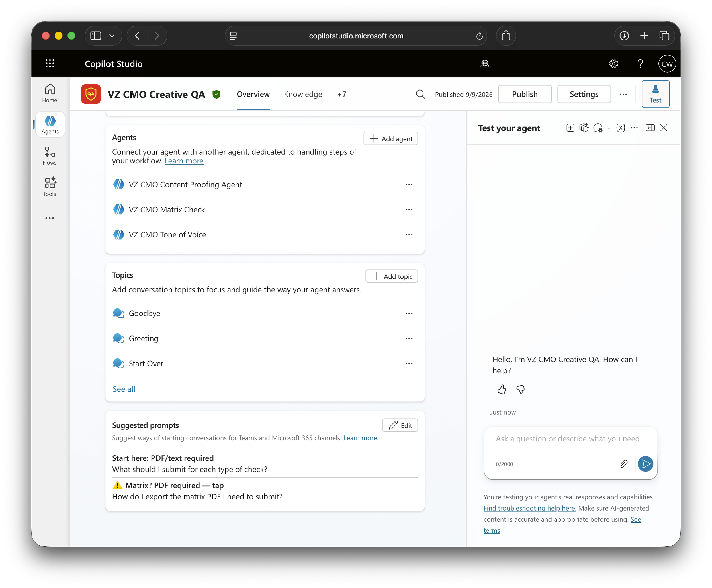
Task: Switch to the Knowledge tab
Action: coord(303,94)
